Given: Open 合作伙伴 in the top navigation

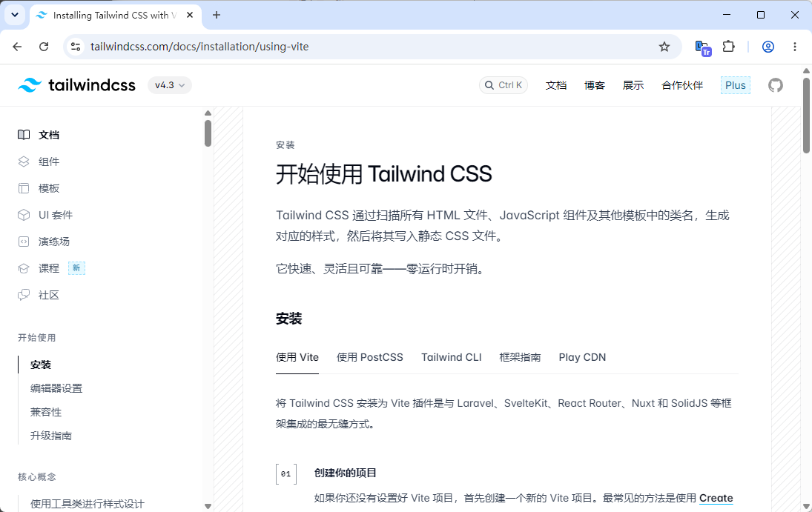Looking at the screenshot, I should click(682, 85).
